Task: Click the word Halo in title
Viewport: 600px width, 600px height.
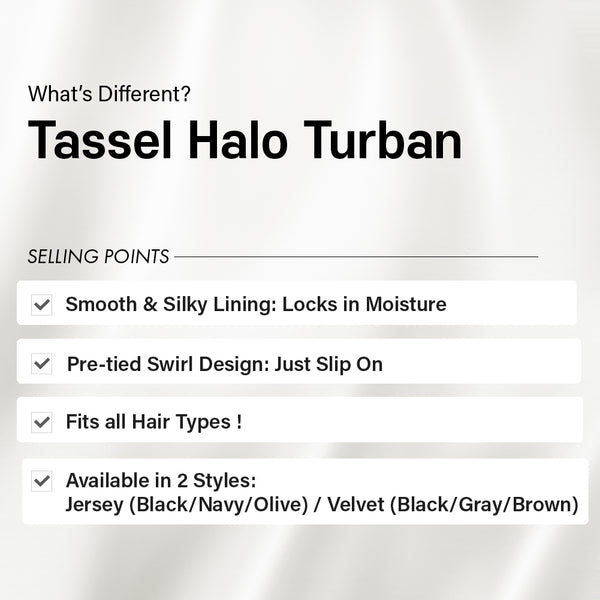Action: point(238,140)
